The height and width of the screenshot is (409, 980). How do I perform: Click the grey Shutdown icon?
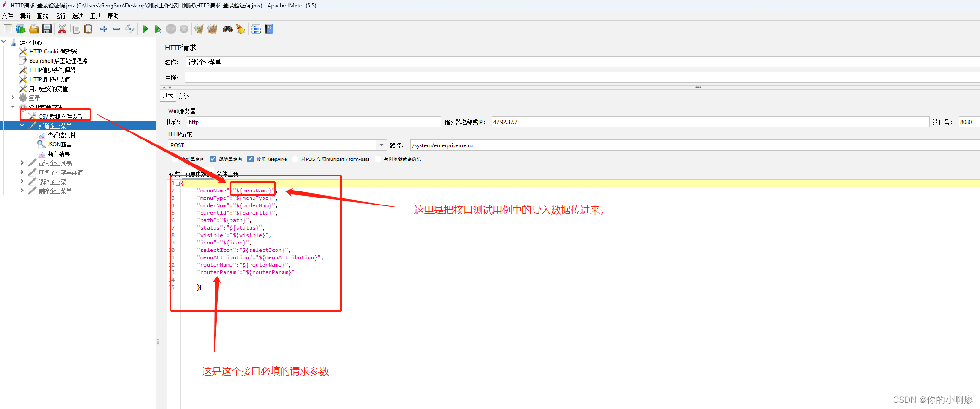coord(184,29)
